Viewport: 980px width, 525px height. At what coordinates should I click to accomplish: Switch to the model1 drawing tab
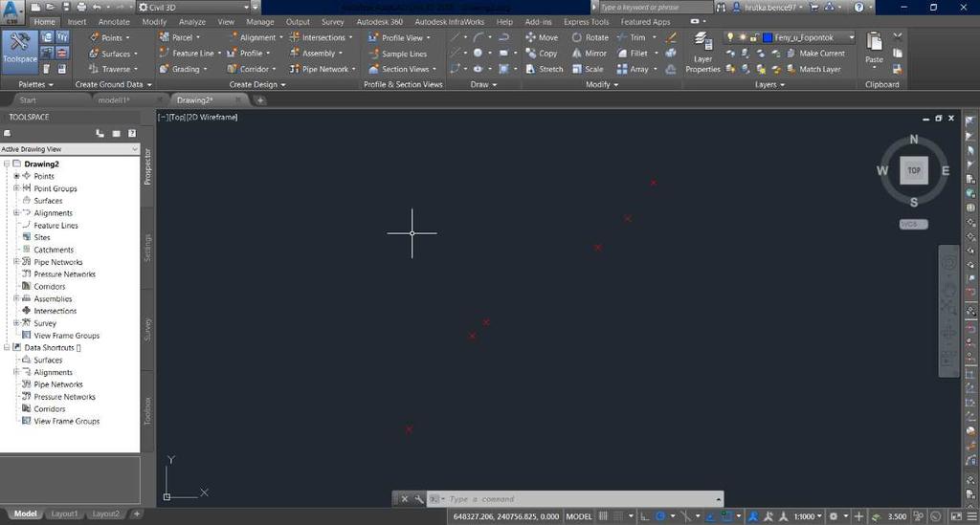tap(114, 99)
